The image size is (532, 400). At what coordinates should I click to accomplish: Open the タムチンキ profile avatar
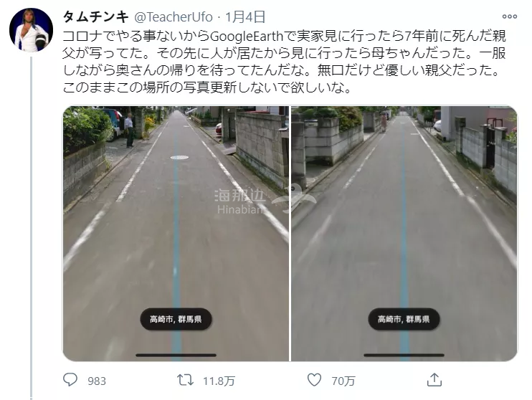pyautogui.click(x=32, y=30)
